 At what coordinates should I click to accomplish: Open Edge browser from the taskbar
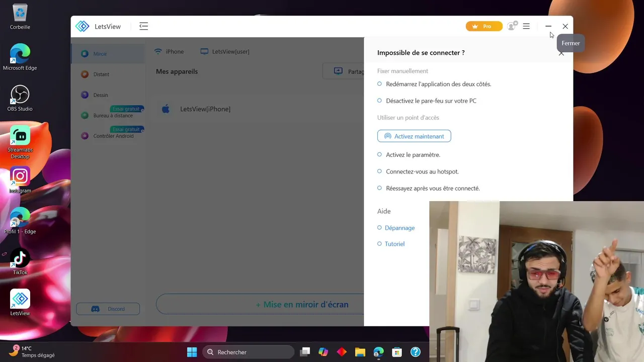tap(378, 352)
